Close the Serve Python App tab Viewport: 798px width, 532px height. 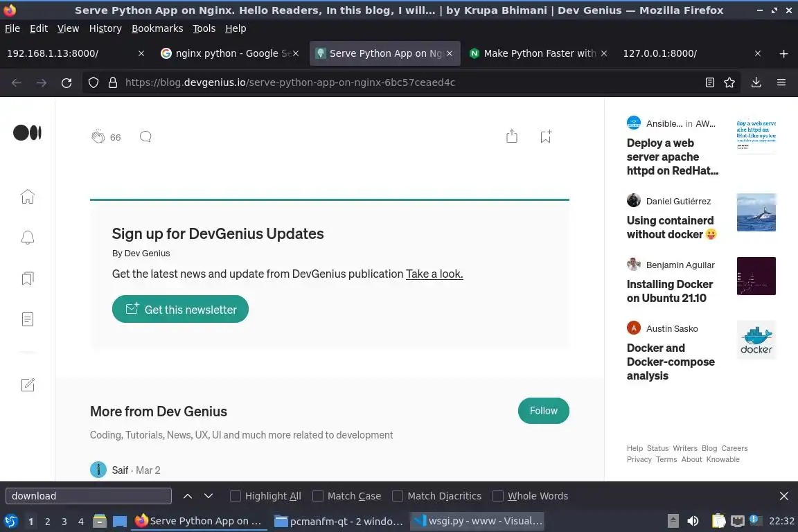tap(450, 53)
